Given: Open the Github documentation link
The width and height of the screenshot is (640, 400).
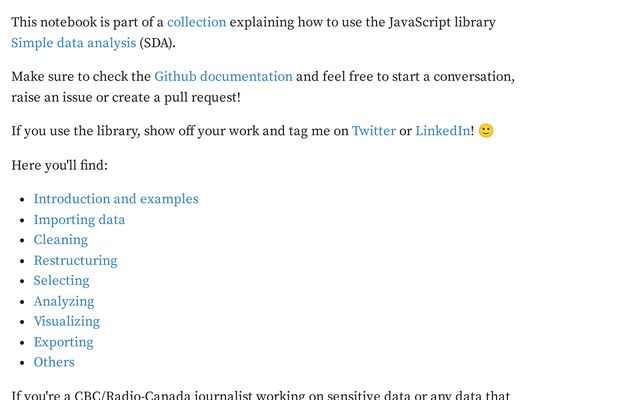Looking at the screenshot, I should coord(223,76).
